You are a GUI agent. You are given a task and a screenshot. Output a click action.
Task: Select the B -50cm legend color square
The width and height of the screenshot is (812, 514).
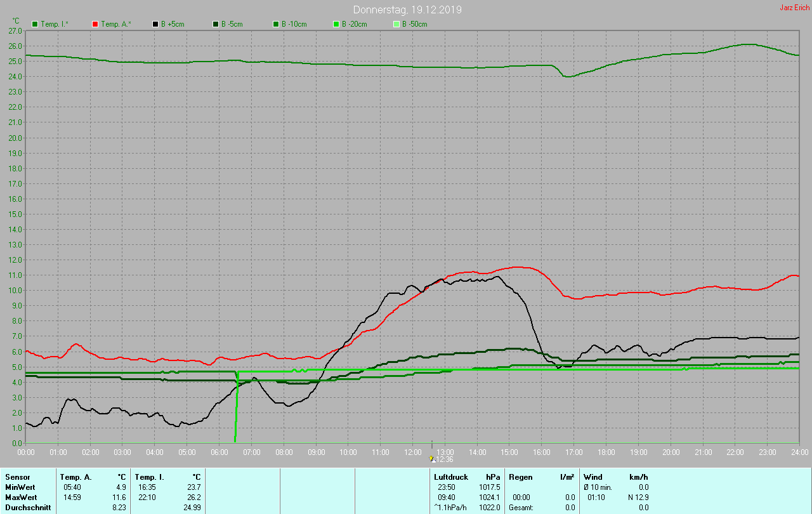click(396, 24)
